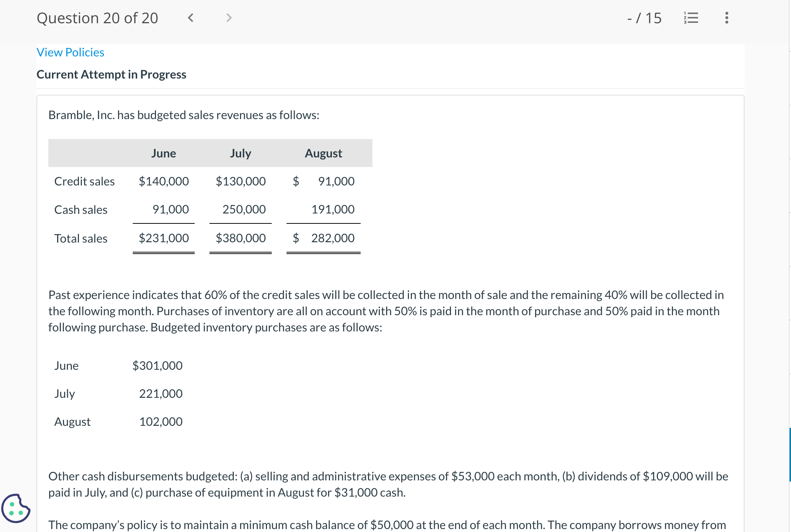Click the June column header
This screenshot has height=532, width=791.
[x=163, y=153]
